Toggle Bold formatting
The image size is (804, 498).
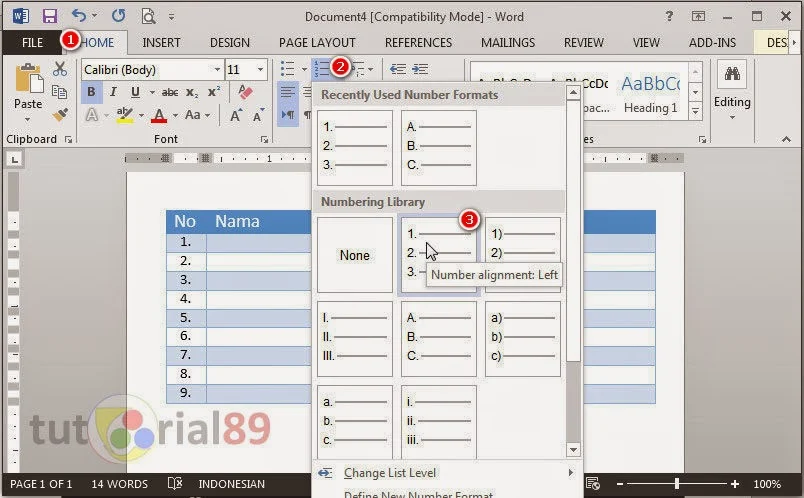91,92
